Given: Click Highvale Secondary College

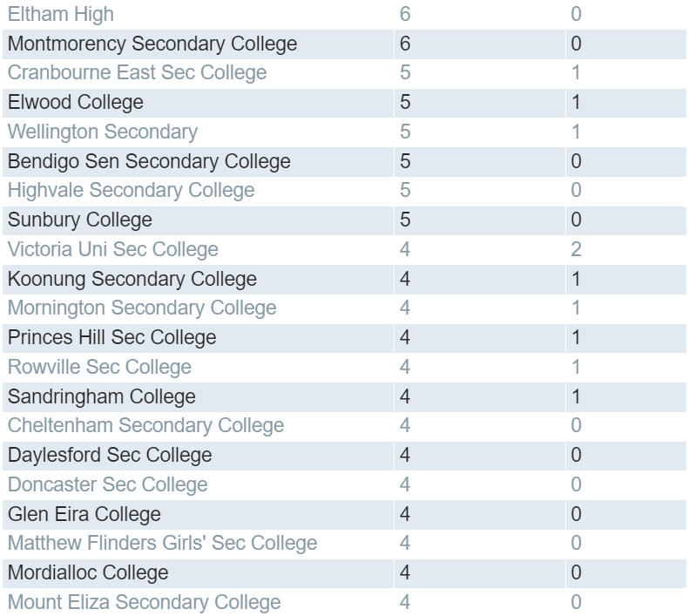Looking at the screenshot, I should pyautogui.click(x=131, y=191).
